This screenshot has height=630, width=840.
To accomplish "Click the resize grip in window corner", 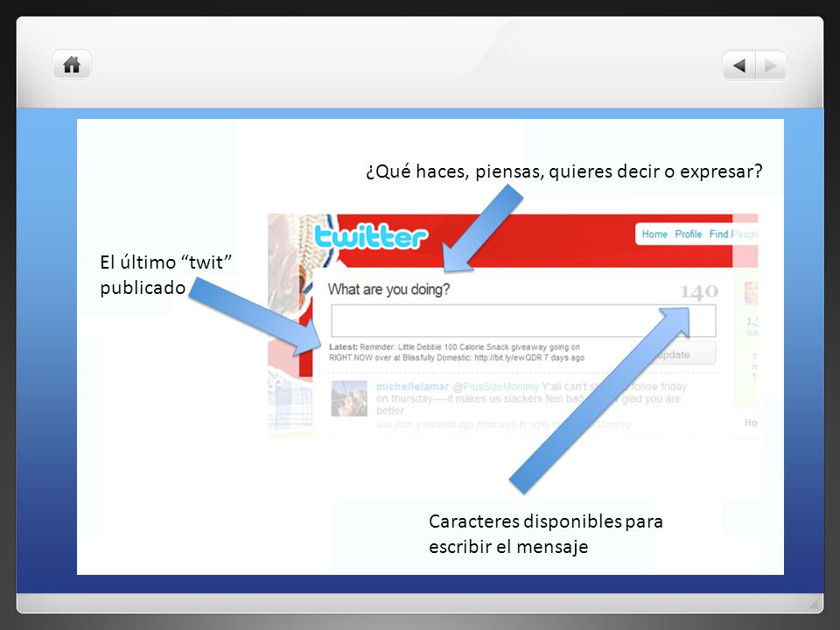I will click(814, 605).
